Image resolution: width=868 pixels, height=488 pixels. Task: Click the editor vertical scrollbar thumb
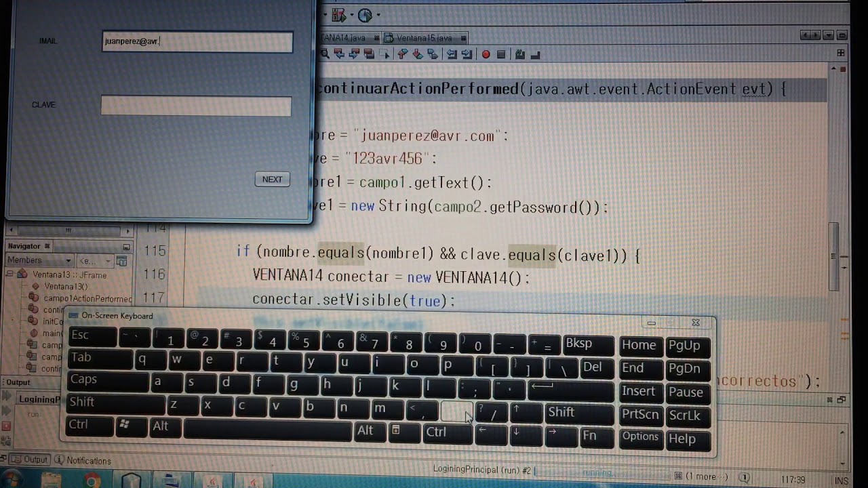point(833,256)
